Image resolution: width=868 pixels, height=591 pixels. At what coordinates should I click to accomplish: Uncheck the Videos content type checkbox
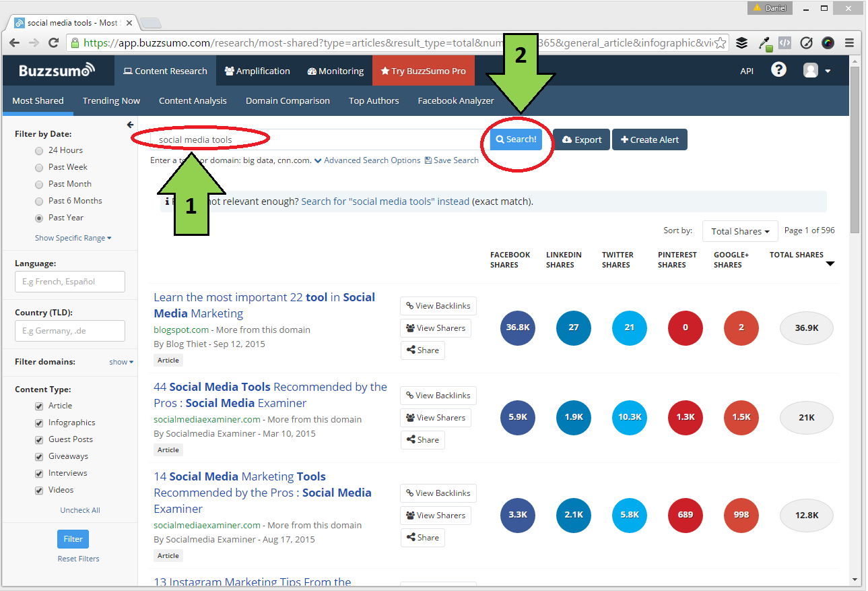pyautogui.click(x=39, y=490)
